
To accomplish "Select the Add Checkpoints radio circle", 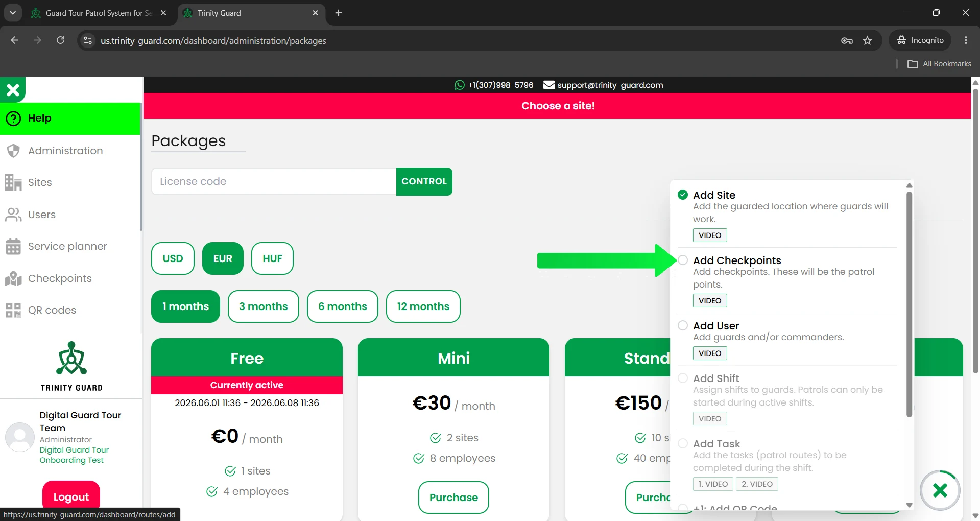I will pos(683,260).
